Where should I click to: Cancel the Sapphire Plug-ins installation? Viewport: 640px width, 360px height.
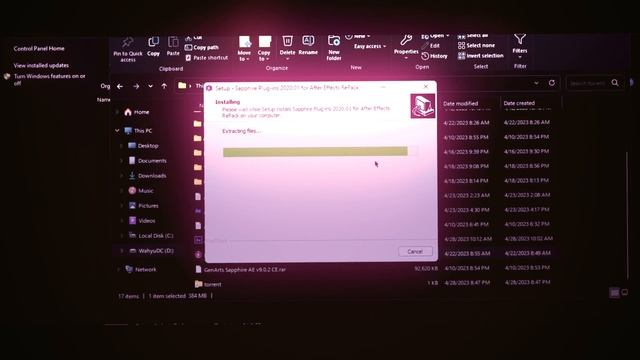point(415,251)
